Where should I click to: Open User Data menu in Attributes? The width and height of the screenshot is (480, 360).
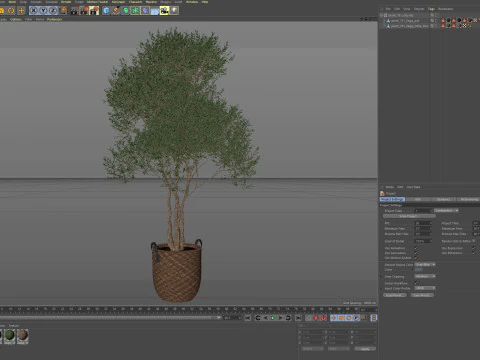[x=413, y=187]
